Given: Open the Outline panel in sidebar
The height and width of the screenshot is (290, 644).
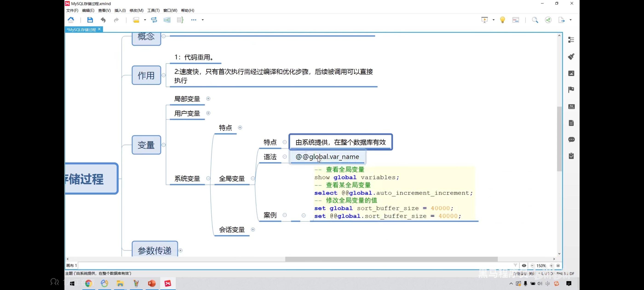Looking at the screenshot, I should tap(571, 40).
